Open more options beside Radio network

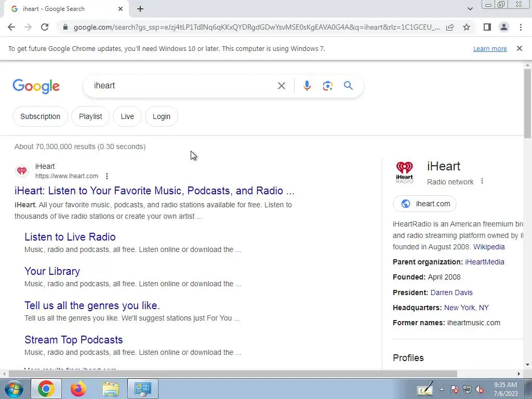click(x=482, y=181)
